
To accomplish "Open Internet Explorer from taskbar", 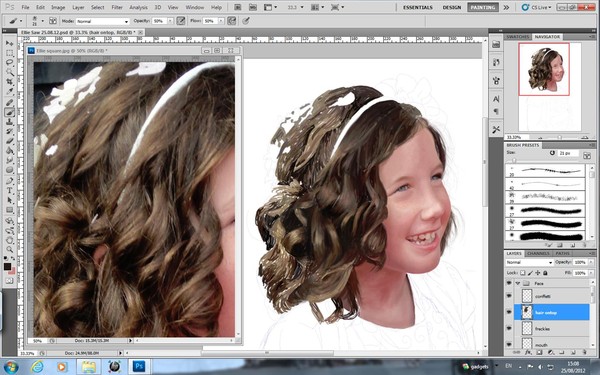I will [x=37, y=367].
